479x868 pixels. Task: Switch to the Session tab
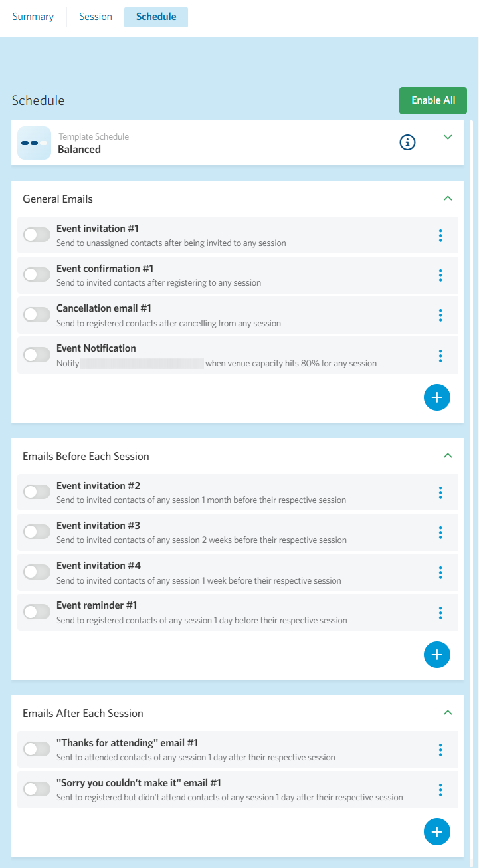pos(96,17)
